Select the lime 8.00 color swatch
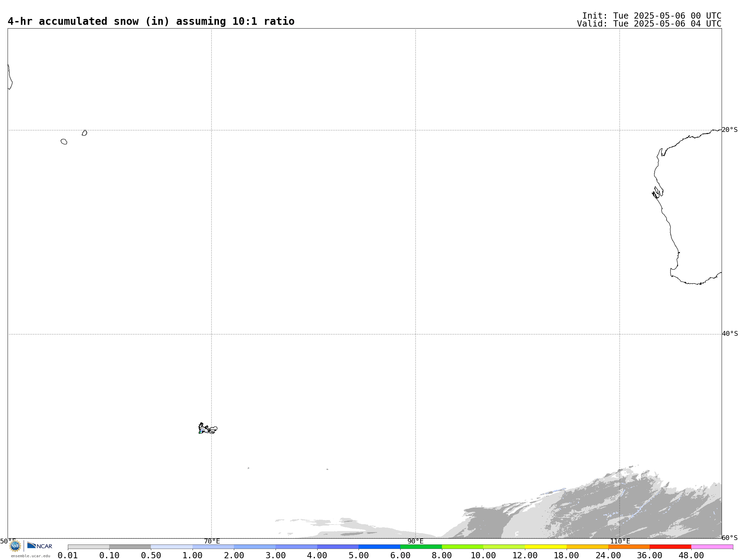This screenshot has width=744, height=560. pos(463,547)
